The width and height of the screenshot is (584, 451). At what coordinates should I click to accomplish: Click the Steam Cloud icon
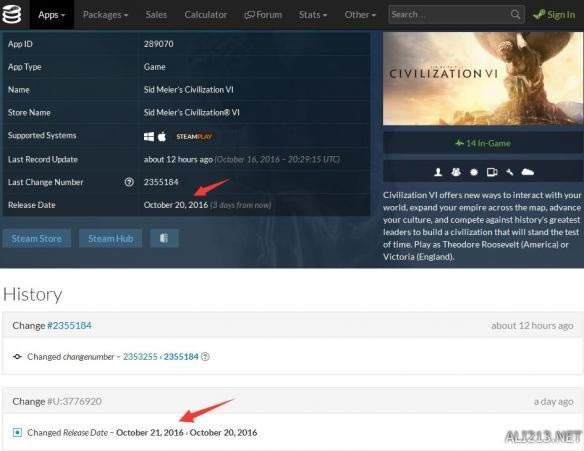(x=528, y=172)
